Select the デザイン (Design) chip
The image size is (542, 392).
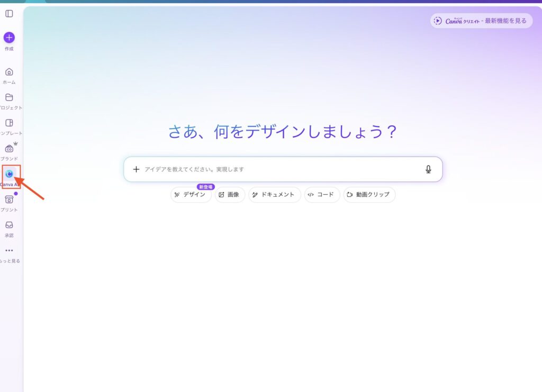click(x=191, y=195)
